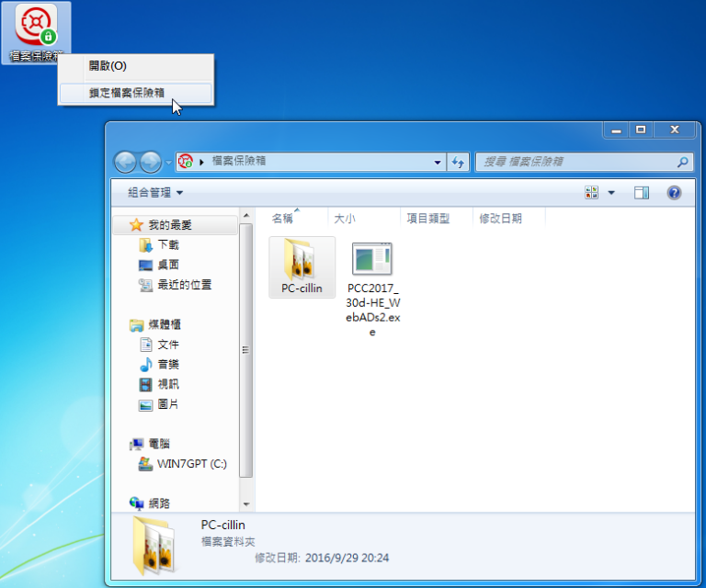Click the 修改日期 2016/9/29 20:24 value

click(347, 559)
